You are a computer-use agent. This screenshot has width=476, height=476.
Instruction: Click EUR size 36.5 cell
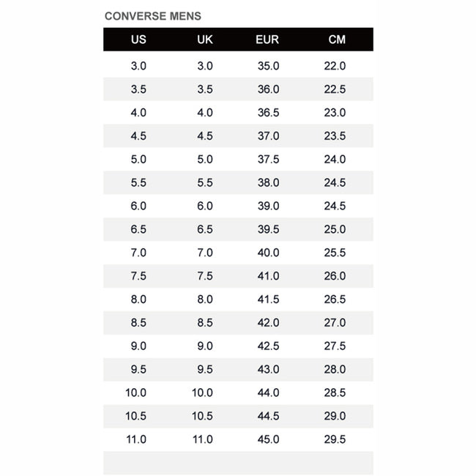268,113
